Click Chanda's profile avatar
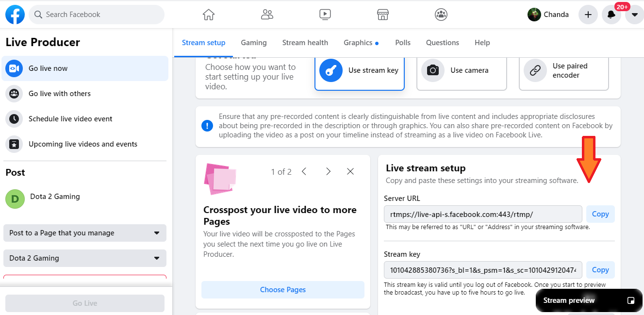Viewport: 644px width, 315px height. click(x=534, y=15)
